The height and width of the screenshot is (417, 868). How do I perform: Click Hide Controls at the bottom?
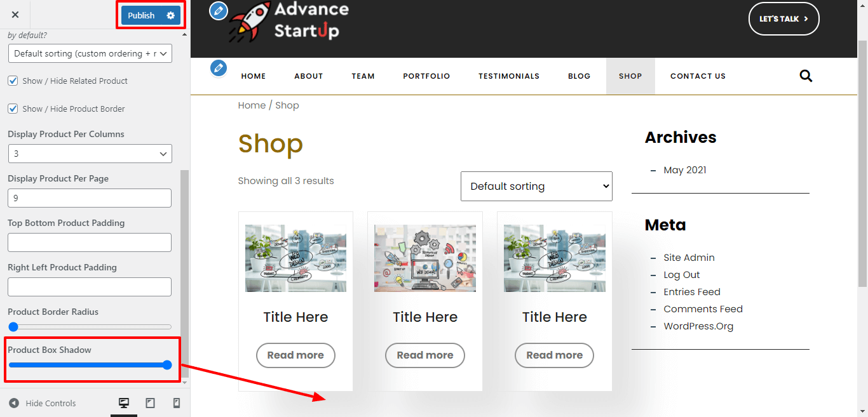(43, 403)
